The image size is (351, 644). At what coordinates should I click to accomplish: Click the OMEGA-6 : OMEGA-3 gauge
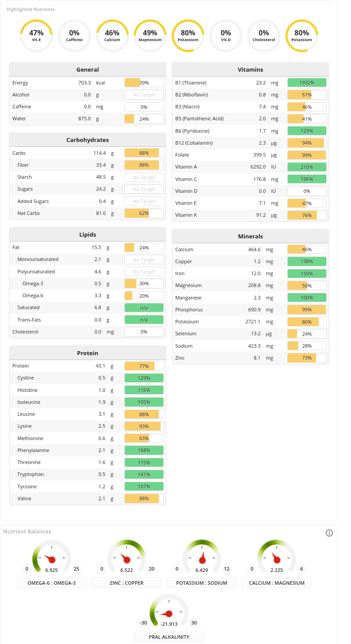(x=51, y=556)
